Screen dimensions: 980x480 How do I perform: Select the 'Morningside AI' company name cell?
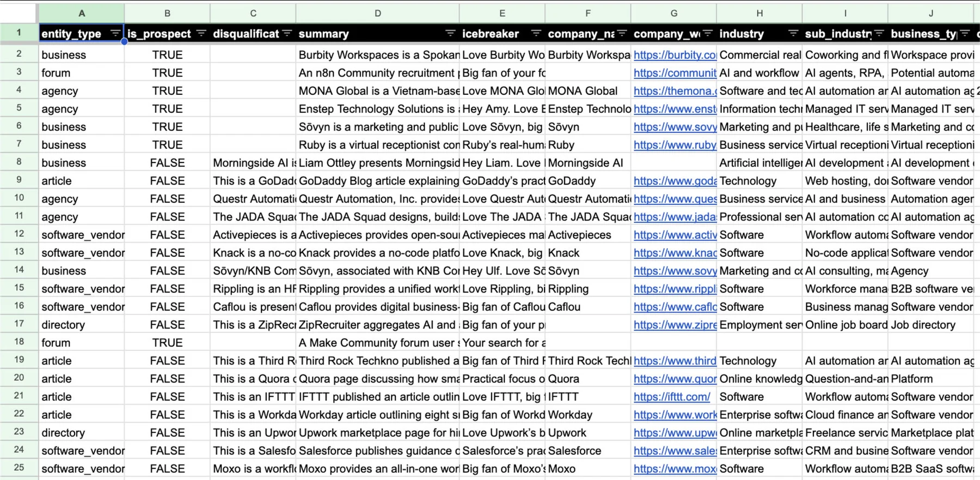pos(588,162)
